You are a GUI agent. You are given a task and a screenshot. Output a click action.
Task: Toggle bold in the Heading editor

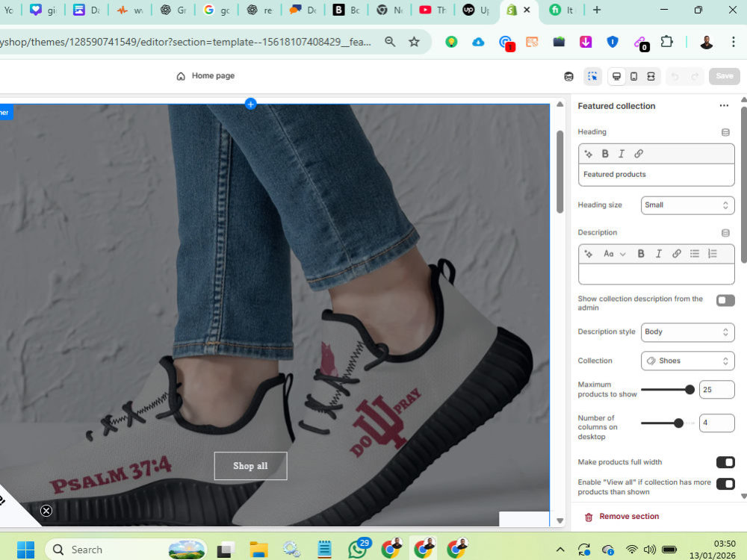pos(605,154)
